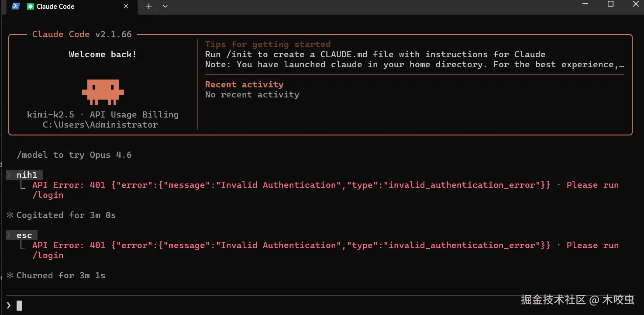Click the prompt chevron beside 'esc'

[x=9, y=235]
